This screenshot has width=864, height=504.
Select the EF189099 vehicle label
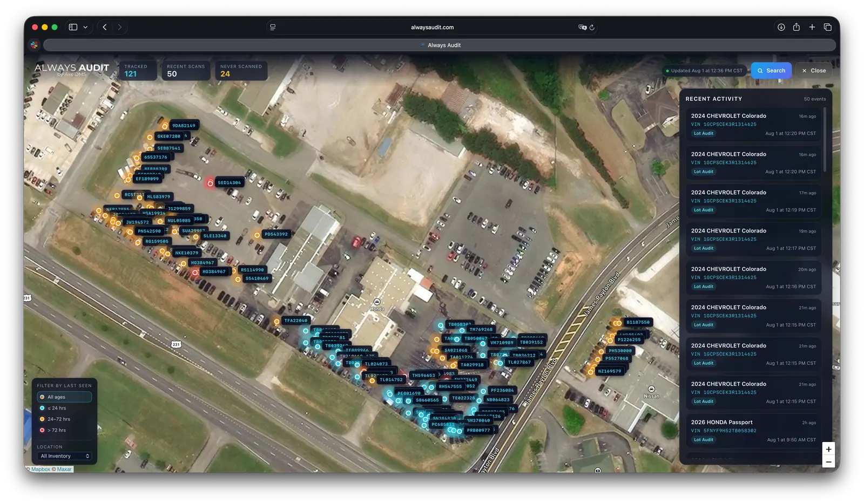pos(147,179)
